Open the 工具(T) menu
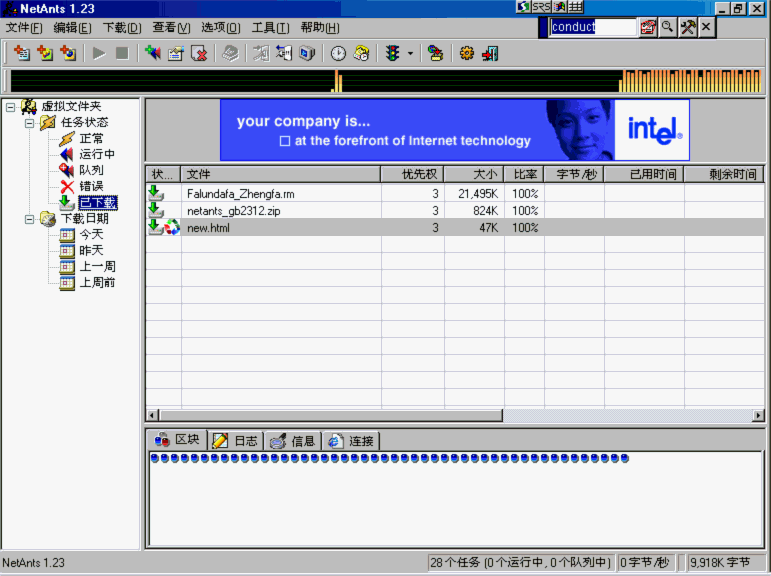The width and height of the screenshot is (771, 576). coord(270,28)
